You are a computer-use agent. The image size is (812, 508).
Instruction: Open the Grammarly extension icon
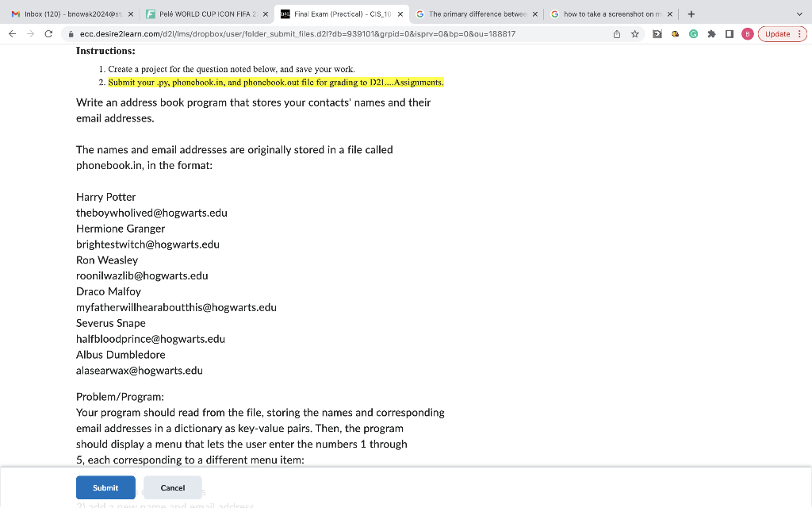click(x=693, y=34)
